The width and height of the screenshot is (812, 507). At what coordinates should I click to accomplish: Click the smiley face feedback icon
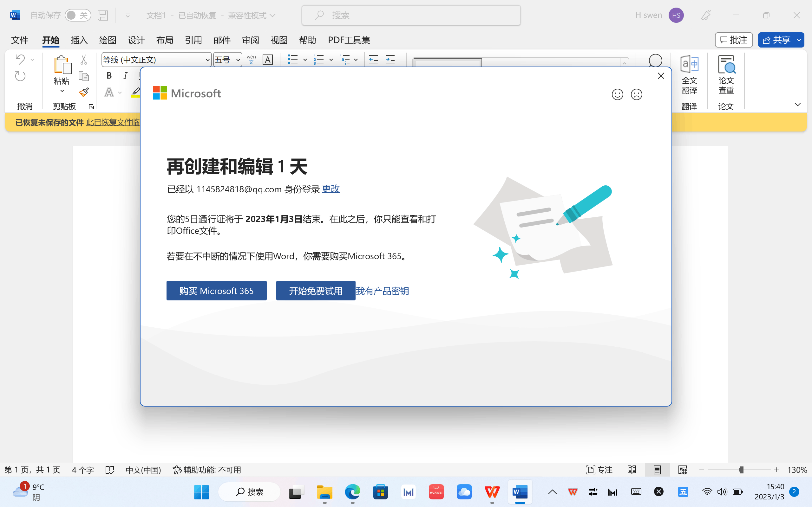[x=617, y=94]
